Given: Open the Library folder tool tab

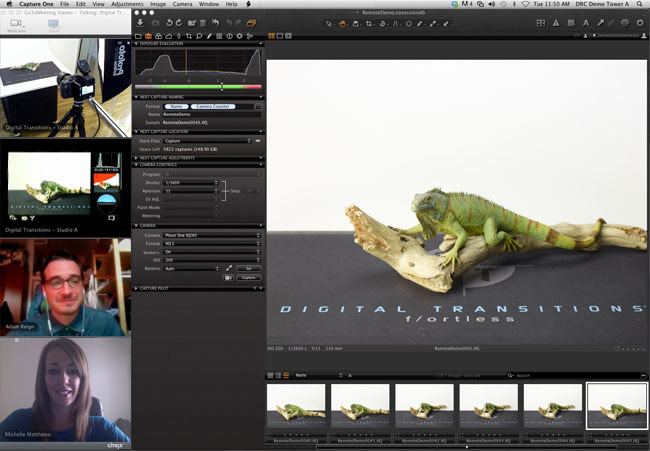Looking at the screenshot, I should coord(138,36).
